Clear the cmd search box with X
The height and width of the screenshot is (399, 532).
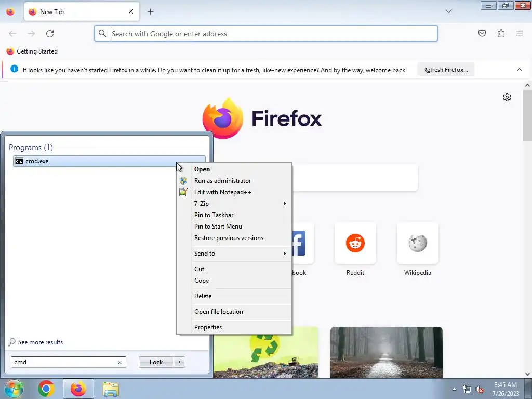pyautogui.click(x=120, y=362)
